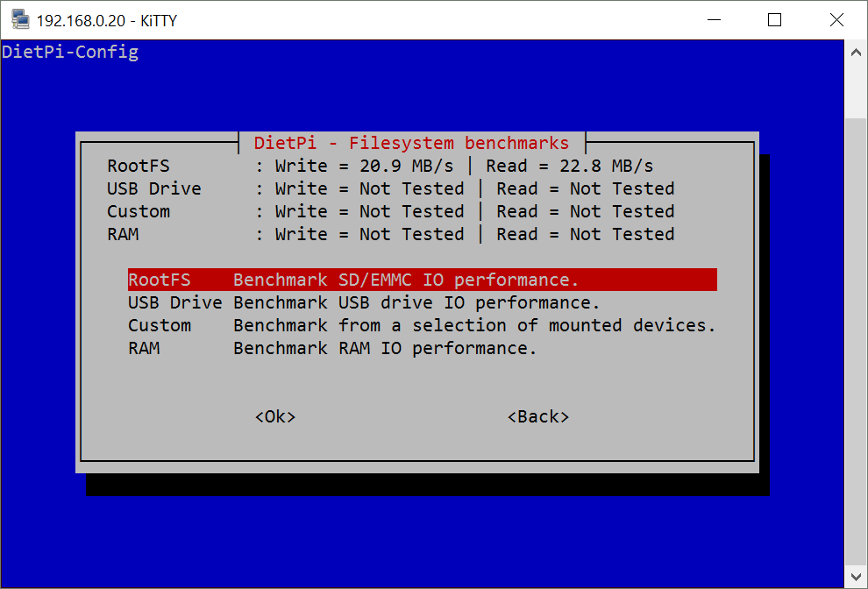Select the RootFS benchmark menu entry
Viewport: 868px width, 589px height.
423,280
